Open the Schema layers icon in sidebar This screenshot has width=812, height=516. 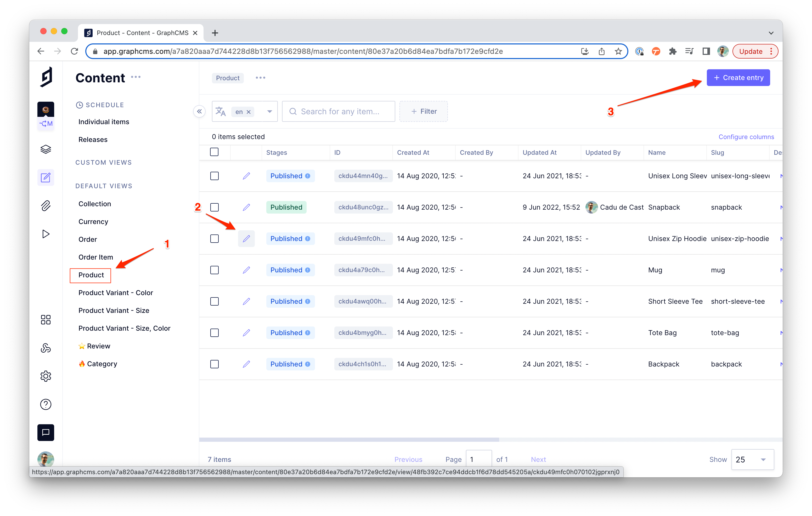[46, 149]
